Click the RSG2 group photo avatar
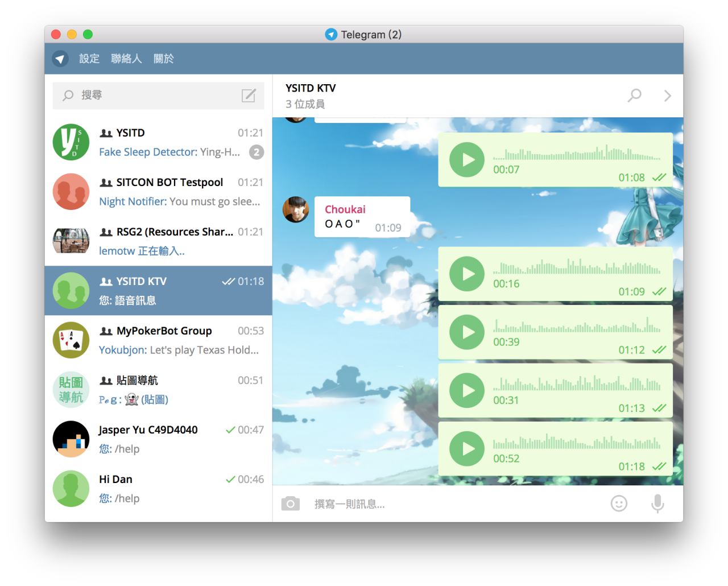The height and width of the screenshot is (586, 728). pos(71,241)
